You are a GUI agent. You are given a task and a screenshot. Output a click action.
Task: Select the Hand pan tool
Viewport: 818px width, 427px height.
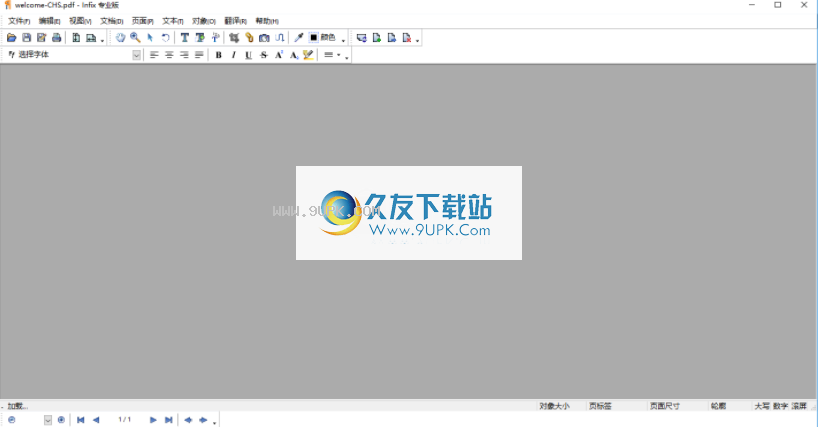[121, 38]
